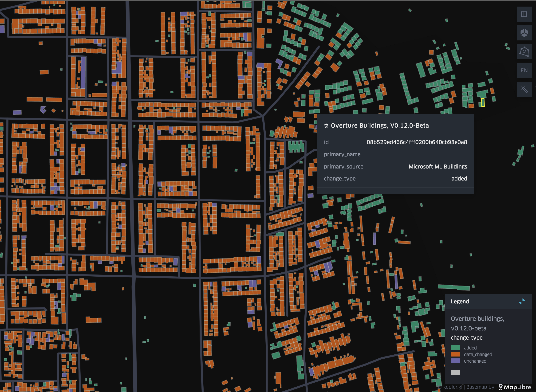Click 'Microsoft ML Buildings' source value
Image resolution: width=536 pixels, height=392 pixels.
click(x=438, y=167)
